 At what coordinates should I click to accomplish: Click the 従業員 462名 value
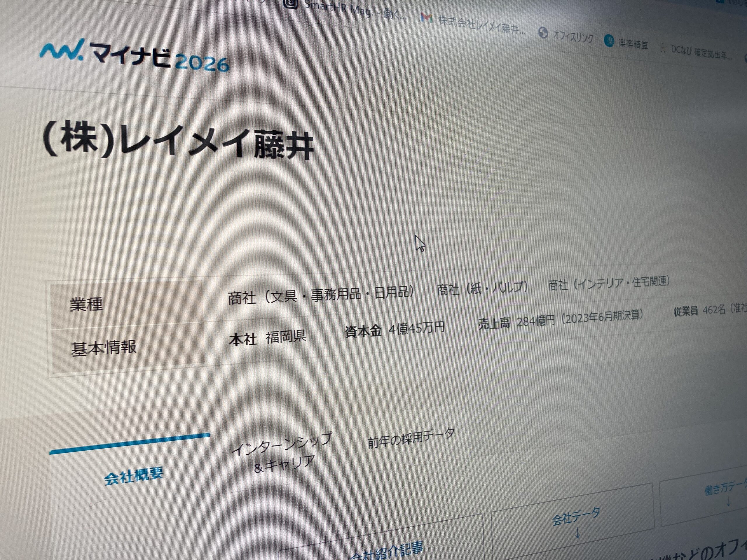click(710, 309)
